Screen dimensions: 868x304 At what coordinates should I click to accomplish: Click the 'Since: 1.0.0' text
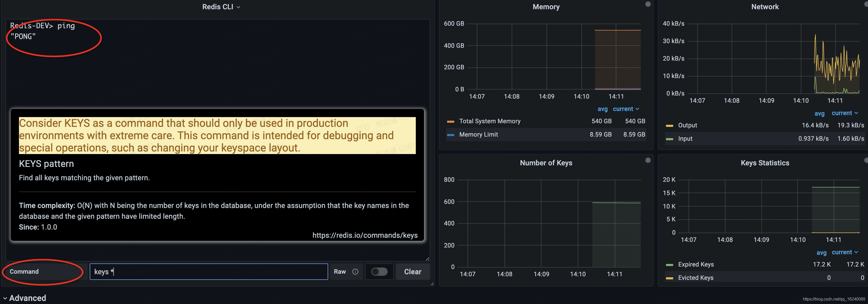point(38,227)
